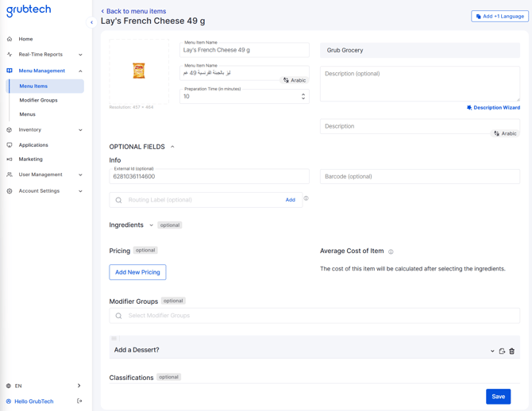Go back to menu items
This screenshot has height=411, width=532.
[x=133, y=11]
